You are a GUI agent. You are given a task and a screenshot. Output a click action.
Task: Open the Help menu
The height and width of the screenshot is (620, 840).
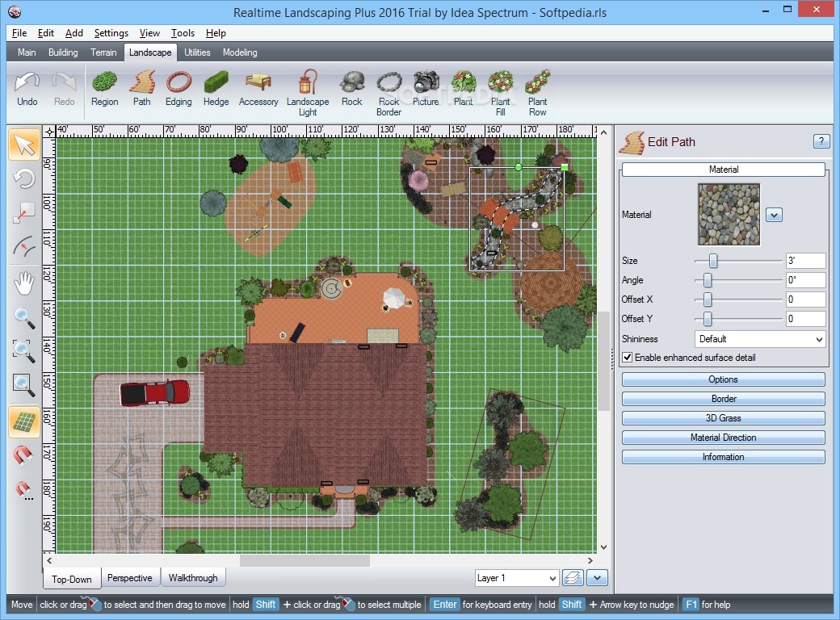tap(216, 33)
